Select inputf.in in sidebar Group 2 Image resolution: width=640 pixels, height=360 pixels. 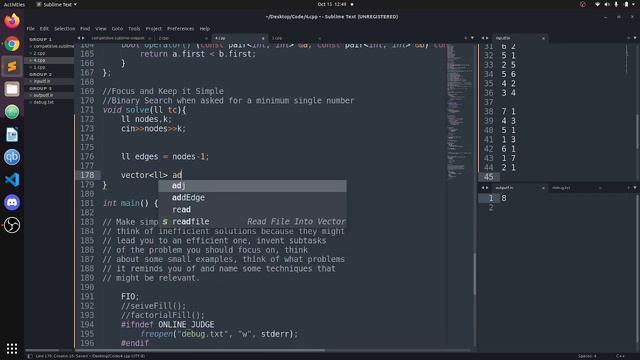(x=42, y=81)
